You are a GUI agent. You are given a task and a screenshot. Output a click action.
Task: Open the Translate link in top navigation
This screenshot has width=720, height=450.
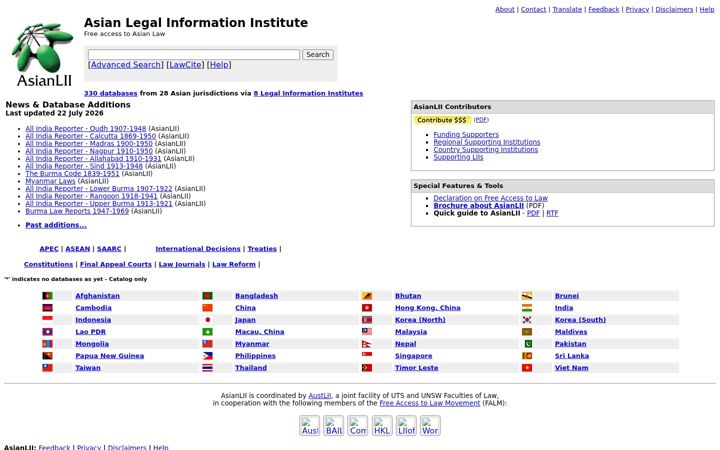(x=567, y=9)
